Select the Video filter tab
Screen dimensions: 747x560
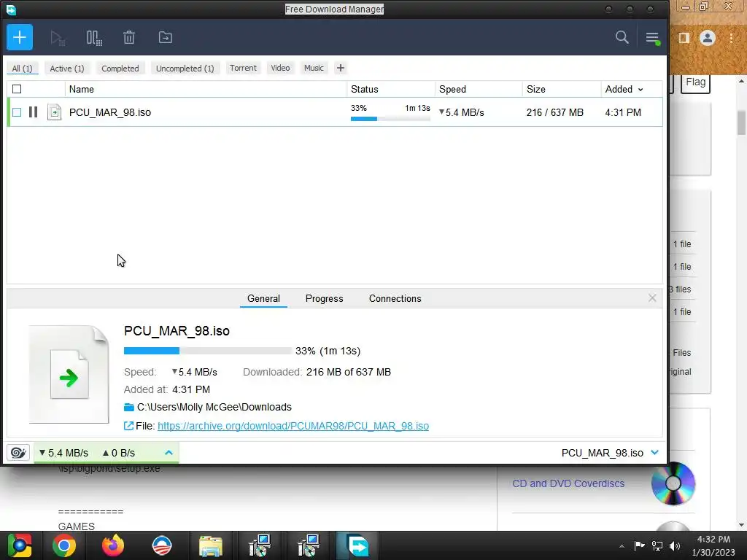pyautogui.click(x=280, y=68)
